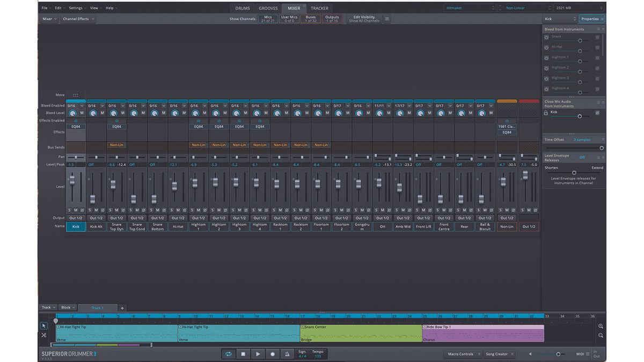This screenshot has height=362, width=644.
Task: Click the metronome icon next to record
Action: point(287,353)
